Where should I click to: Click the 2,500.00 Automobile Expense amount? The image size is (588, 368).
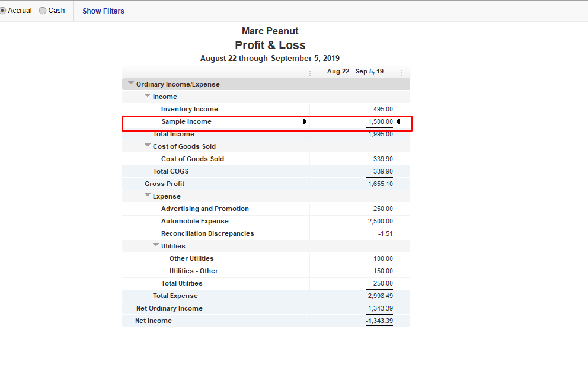click(381, 221)
